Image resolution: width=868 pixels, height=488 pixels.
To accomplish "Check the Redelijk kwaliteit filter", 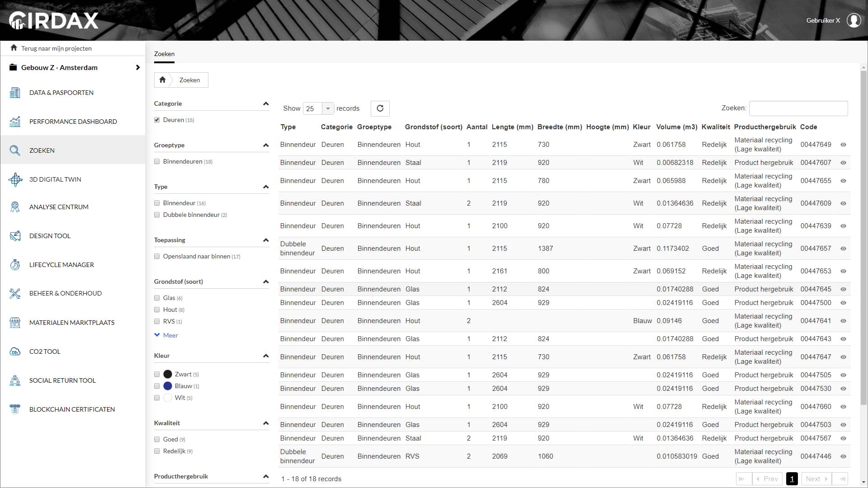I will point(157,451).
